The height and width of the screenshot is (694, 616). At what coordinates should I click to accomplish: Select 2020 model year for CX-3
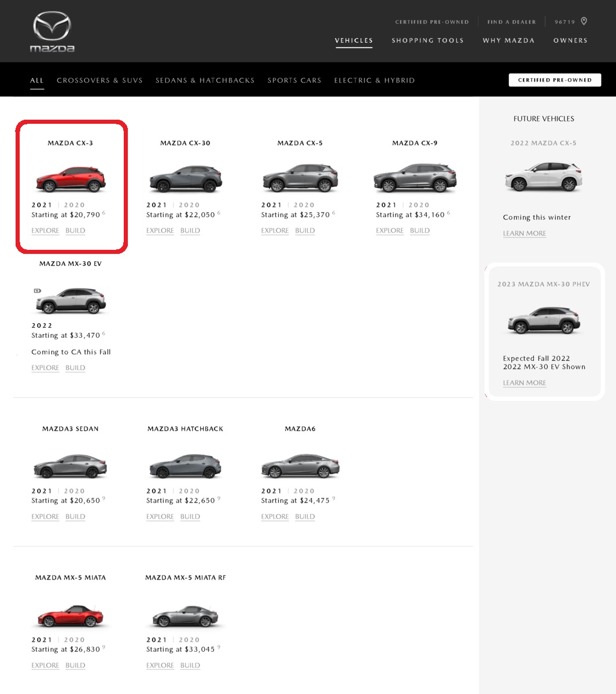click(x=74, y=205)
